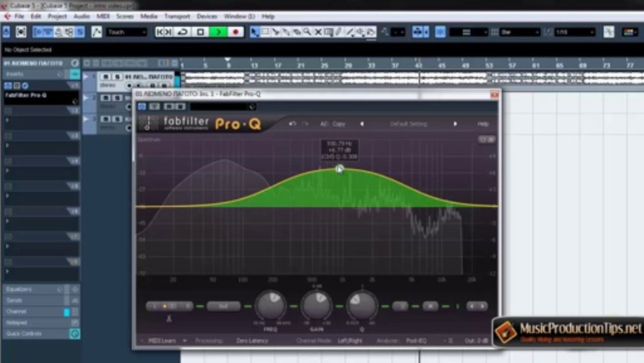Screen dimensions: 644x363
Task: Open the Devices menu
Action: point(206,16)
